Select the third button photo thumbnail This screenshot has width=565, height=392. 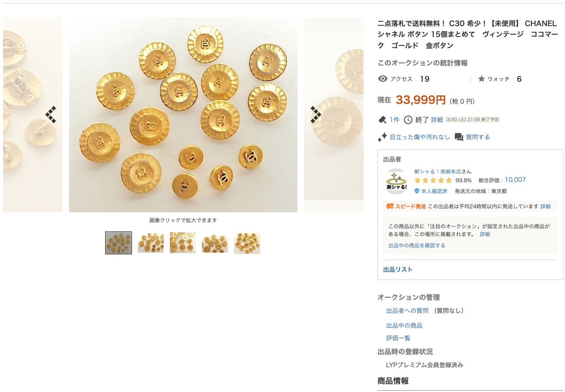[x=183, y=243]
